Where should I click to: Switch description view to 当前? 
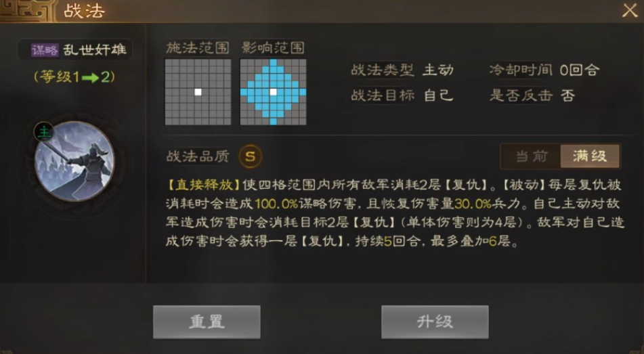(x=531, y=156)
